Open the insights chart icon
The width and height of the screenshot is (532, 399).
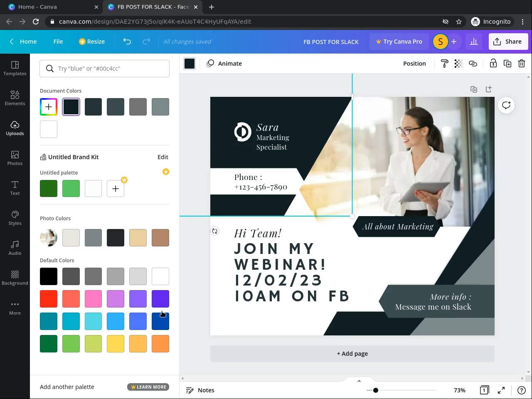coord(474,42)
